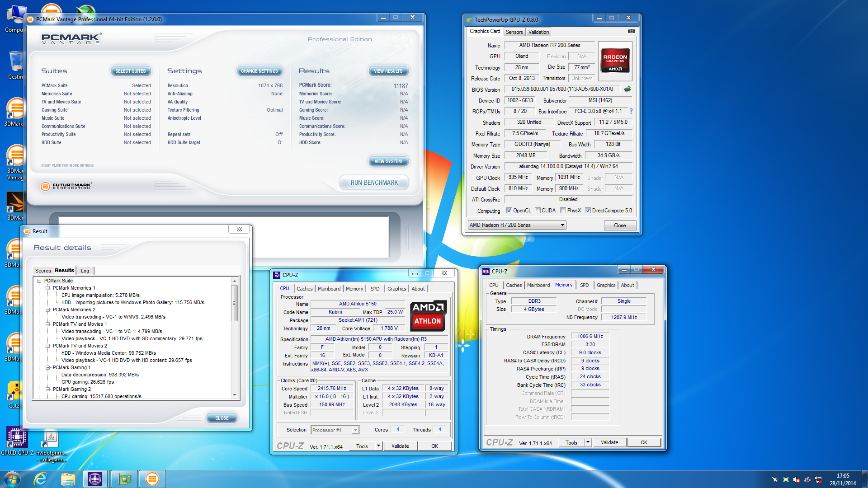Switch to Caches tab in CPU-Z CPU window

click(304, 289)
